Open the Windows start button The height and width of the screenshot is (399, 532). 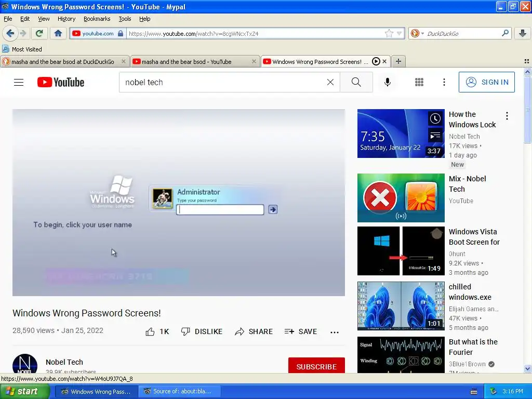coord(24,391)
